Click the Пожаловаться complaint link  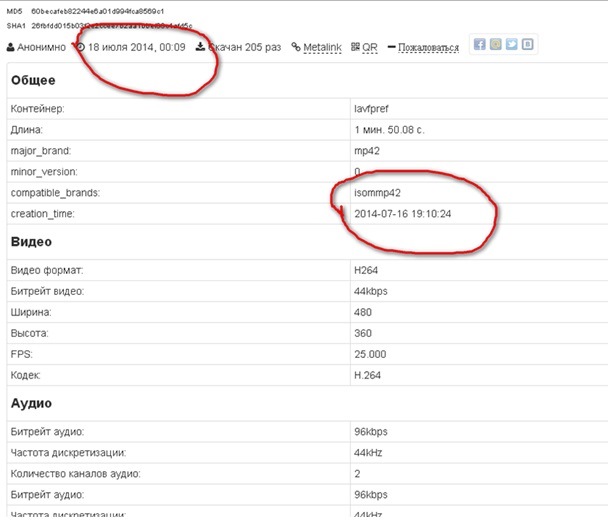(x=428, y=47)
